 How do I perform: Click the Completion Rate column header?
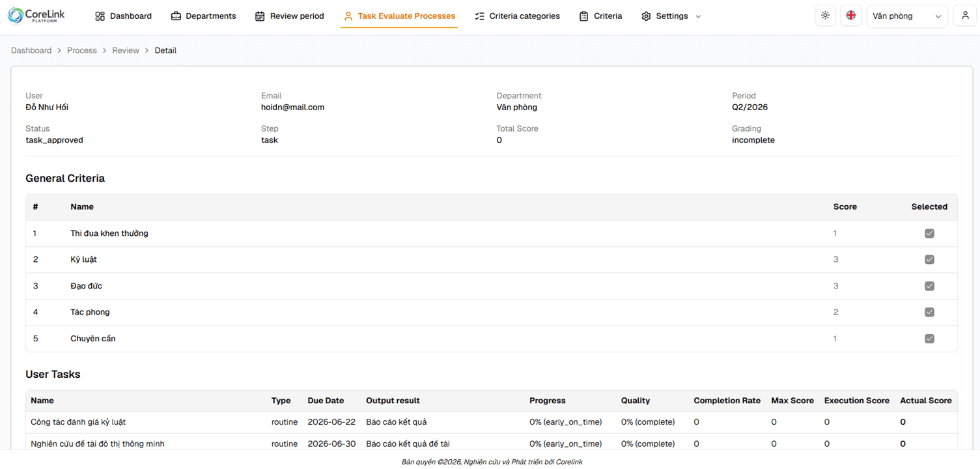[727, 401]
